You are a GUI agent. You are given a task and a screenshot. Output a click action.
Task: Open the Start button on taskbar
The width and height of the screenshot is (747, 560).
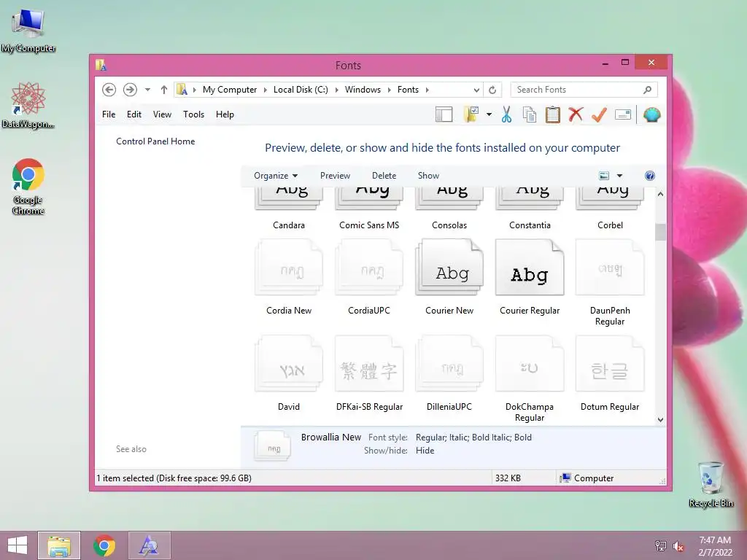pos(18,545)
